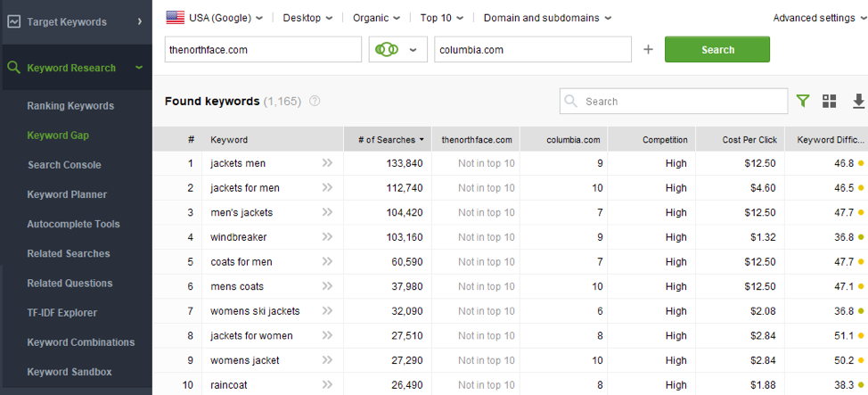
Task: Open the Desktop device dropdown
Action: [307, 18]
